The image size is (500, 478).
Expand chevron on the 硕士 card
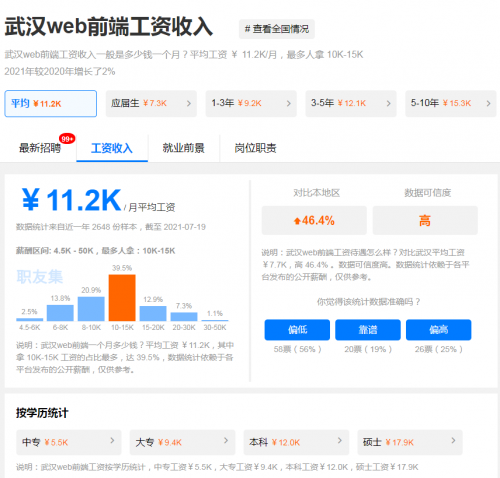coord(453,441)
